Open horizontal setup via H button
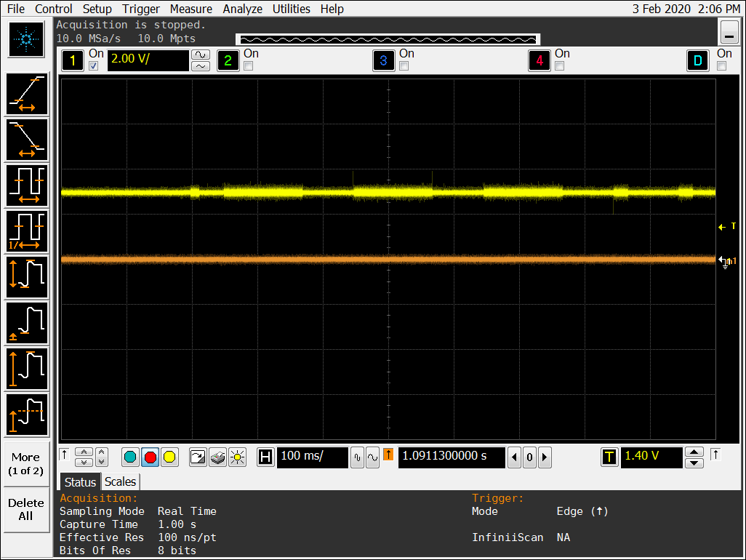This screenshot has width=746, height=560. [265, 457]
